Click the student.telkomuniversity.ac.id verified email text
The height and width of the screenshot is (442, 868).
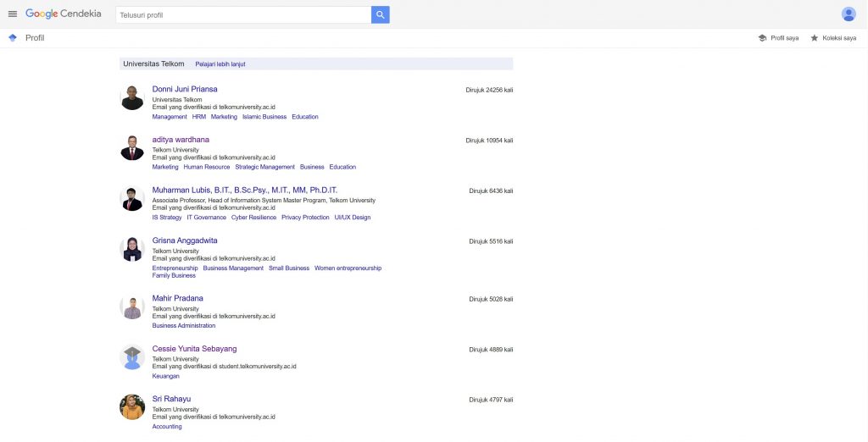[x=224, y=366]
